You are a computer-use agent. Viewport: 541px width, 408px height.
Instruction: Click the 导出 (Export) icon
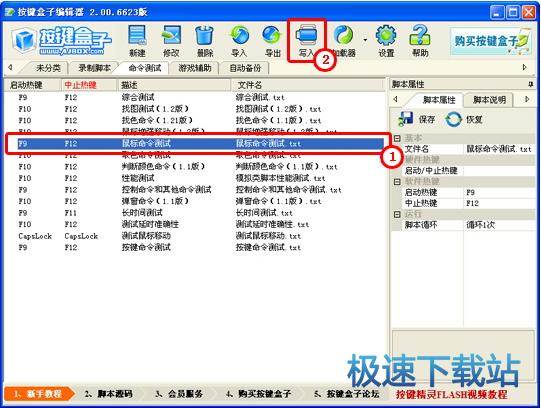point(273,41)
